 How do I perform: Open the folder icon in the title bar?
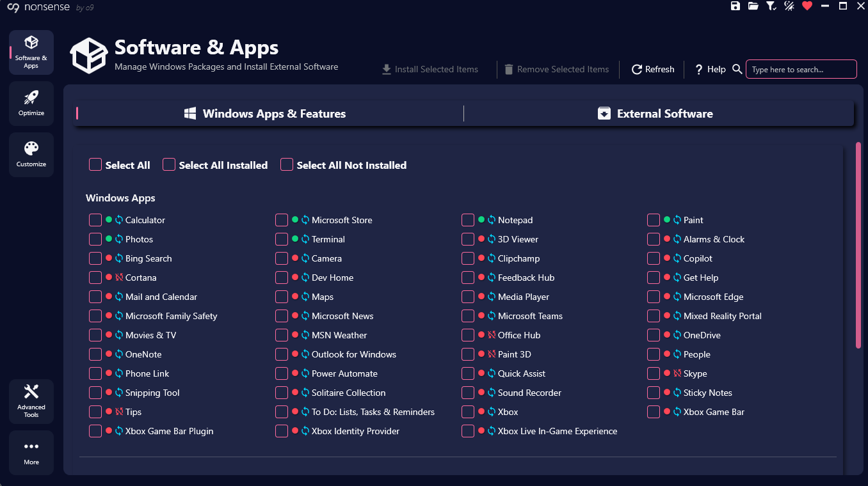coord(753,6)
